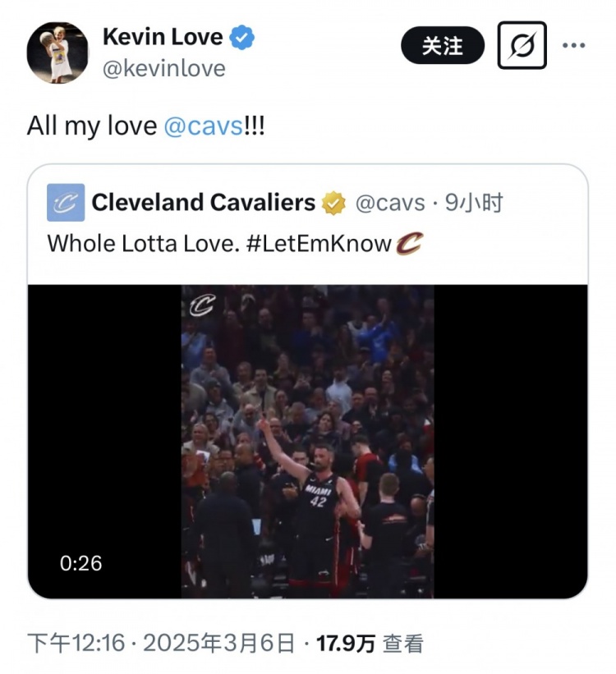The width and height of the screenshot is (616, 674).
Task: Click the blue verified badge beside Kevin Love
Action: [241, 38]
